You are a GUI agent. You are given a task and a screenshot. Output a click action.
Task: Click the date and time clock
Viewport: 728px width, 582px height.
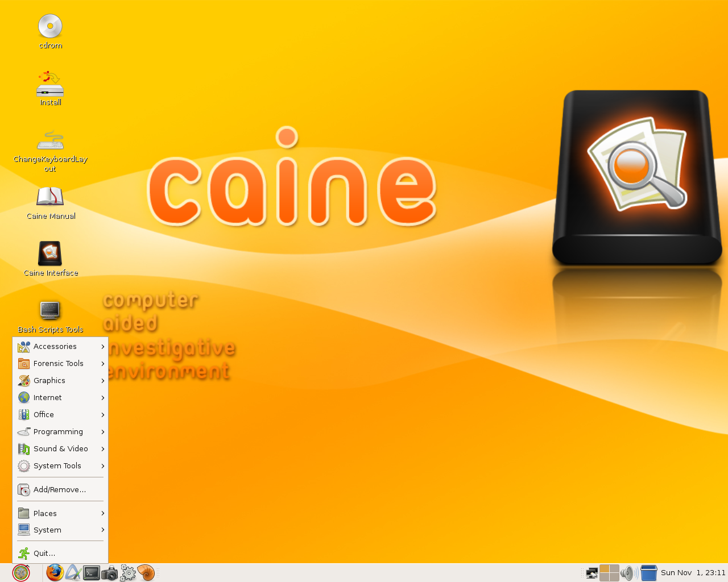pyautogui.click(x=693, y=573)
